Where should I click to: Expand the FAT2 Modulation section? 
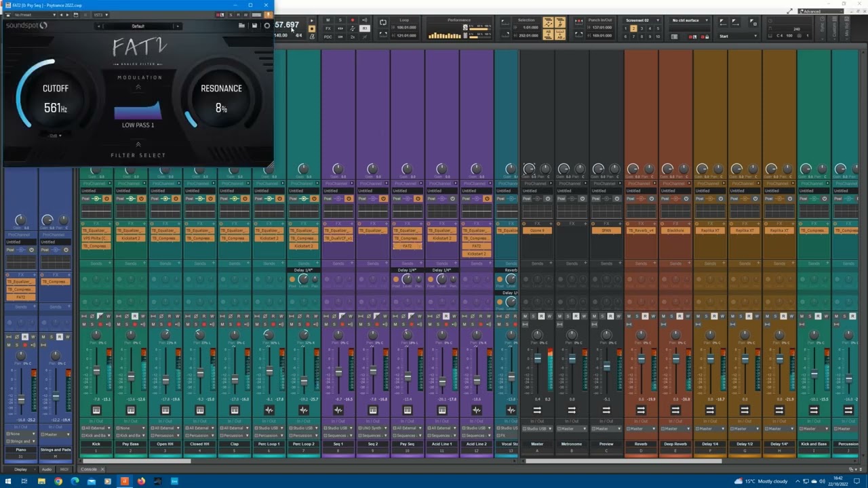pyautogui.click(x=138, y=87)
